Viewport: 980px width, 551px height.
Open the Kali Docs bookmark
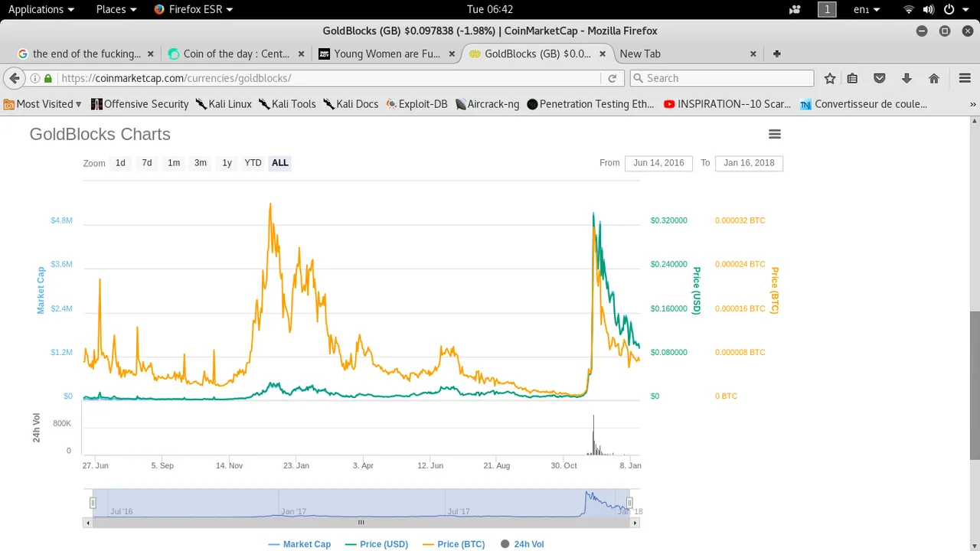tap(351, 104)
